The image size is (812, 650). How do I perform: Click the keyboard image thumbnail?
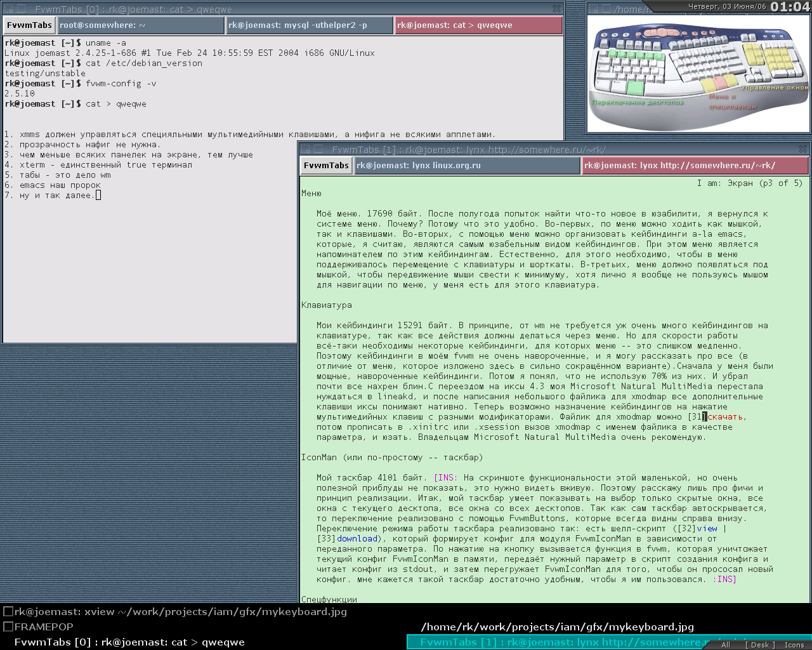point(698,73)
